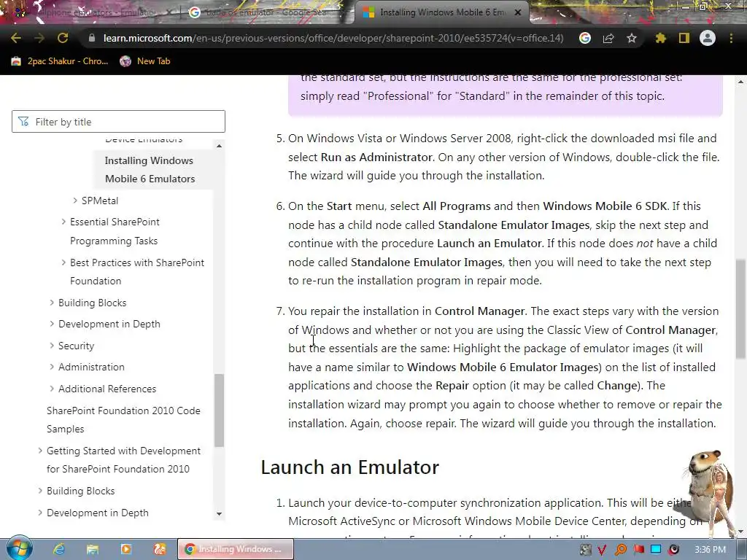Click sidebar scroll up arrow

(219, 146)
